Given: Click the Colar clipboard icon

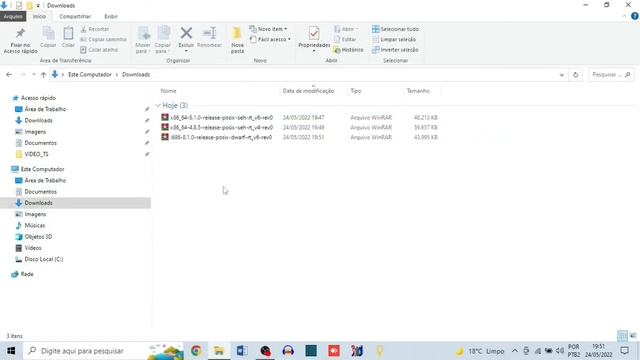Looking at the screenshot, I should click(x=68, y=33).
